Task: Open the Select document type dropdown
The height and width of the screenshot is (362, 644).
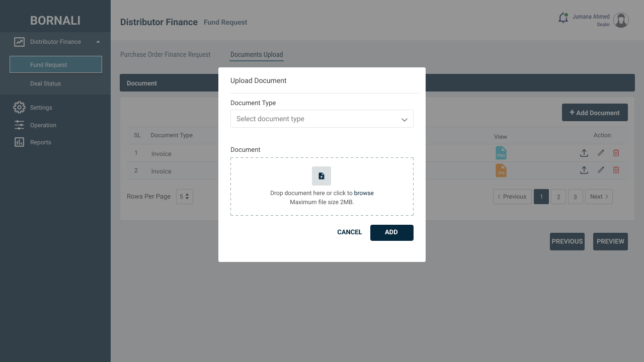Action: click(322, 119)
